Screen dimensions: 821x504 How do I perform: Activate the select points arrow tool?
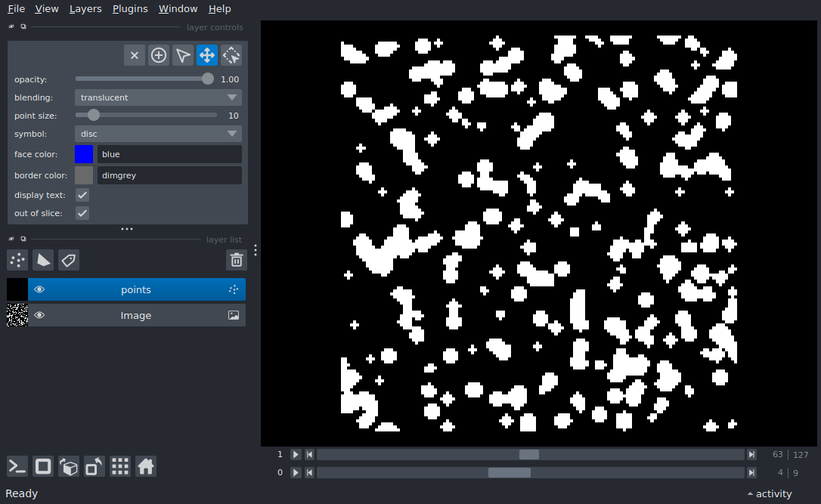tap(183, 55)
